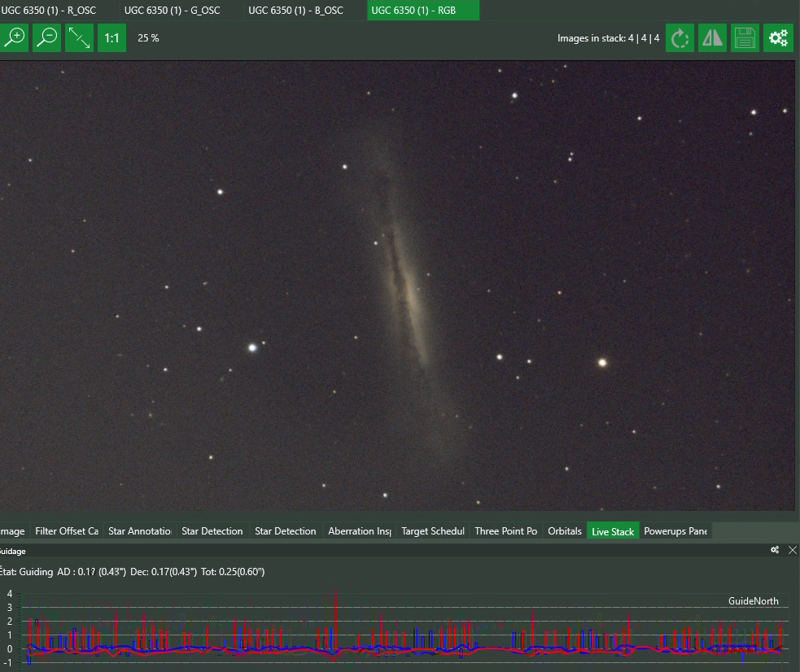Open the Three Point Polar tab
800x672 pixels.
coord(506,530)
